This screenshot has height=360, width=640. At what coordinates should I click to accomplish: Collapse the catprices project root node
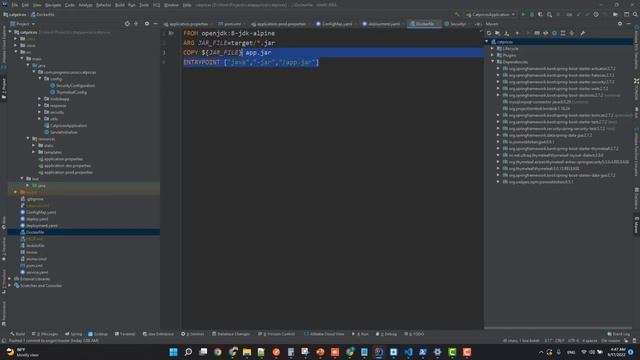[11, 32]
